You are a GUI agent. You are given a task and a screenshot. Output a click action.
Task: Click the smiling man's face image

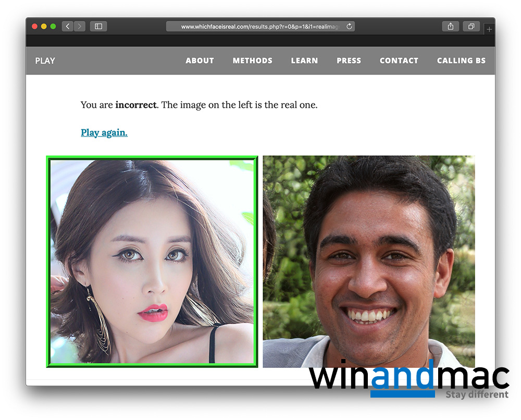point(368,261)
